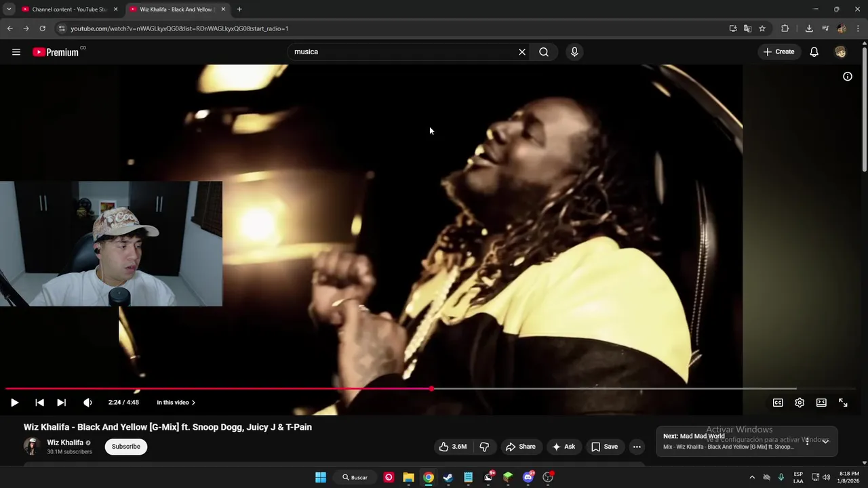Open Chrome extensions puzzle icon

(785, 28)
